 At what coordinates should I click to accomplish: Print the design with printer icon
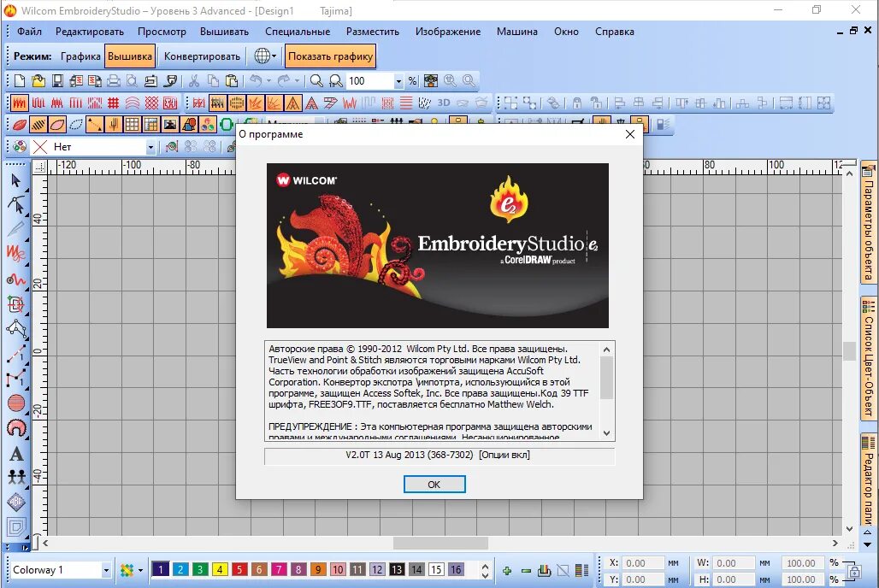click(113, 80)
